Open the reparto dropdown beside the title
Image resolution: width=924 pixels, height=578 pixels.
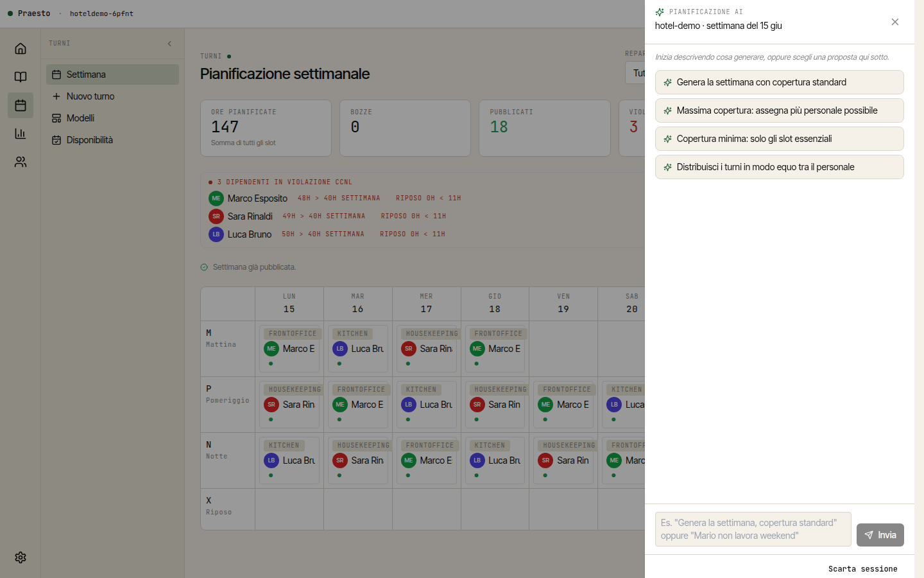point(635,73)
